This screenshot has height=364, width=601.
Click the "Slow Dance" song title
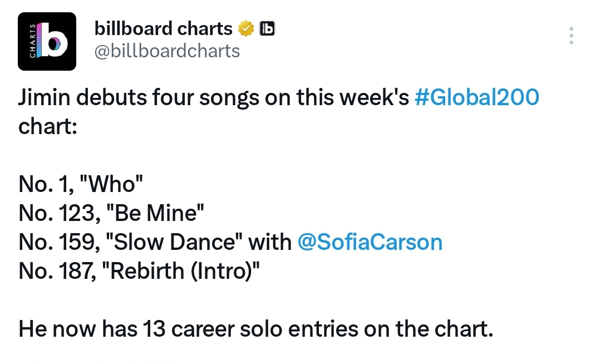(174, 242)
